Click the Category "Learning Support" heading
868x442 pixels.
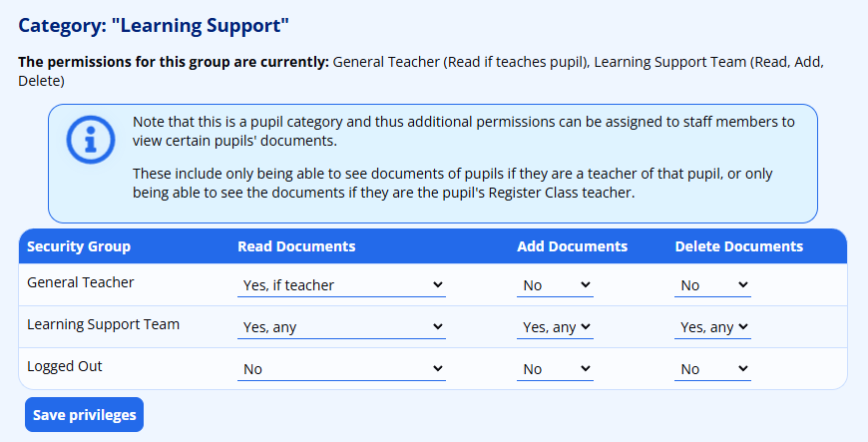pos(155,22)
